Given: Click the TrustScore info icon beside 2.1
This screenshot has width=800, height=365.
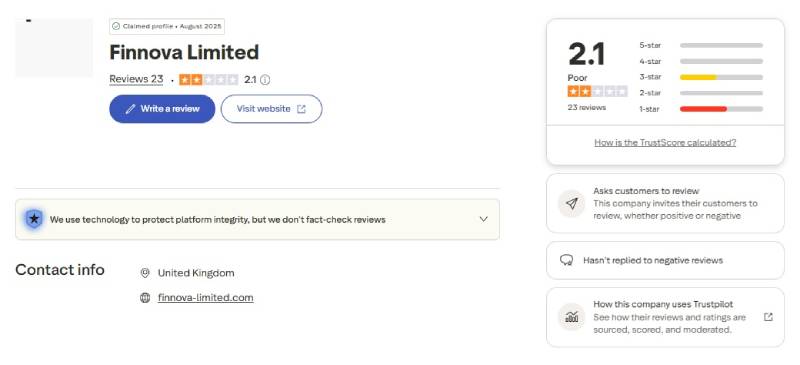Looking at the screenshot, I should coord(265,80).
